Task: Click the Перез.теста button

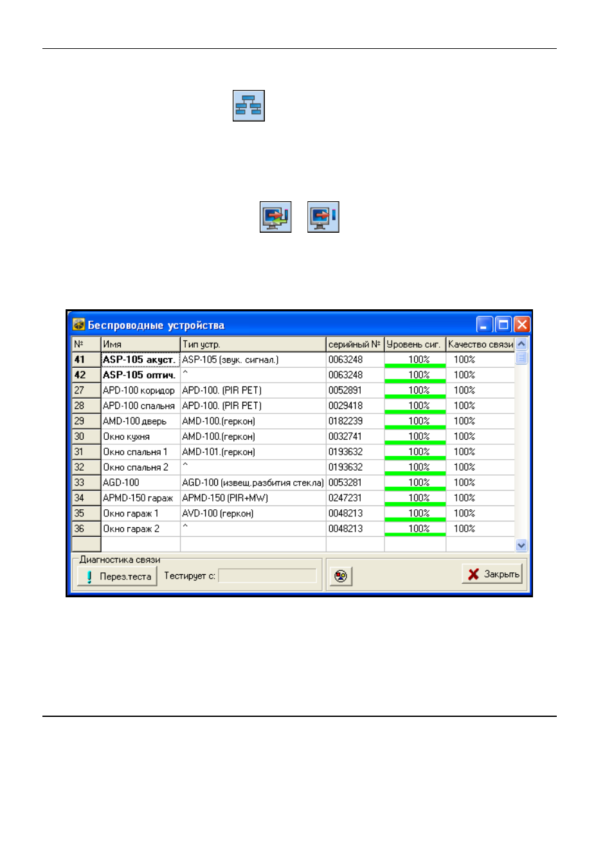Action: (118, 576)
